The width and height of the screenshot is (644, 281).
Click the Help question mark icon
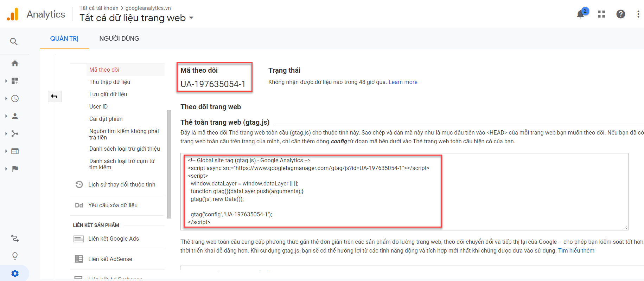pos(620,14)
